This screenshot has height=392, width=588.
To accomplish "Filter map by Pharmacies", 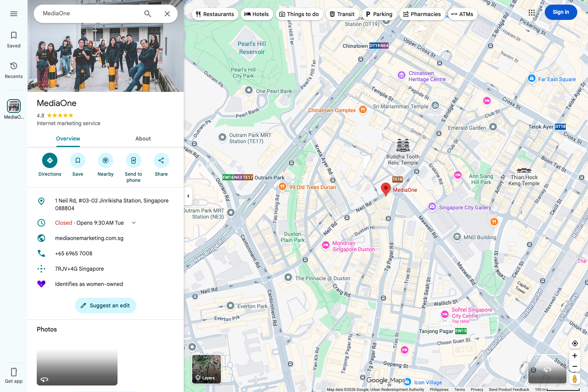I will pyautogui.click(x=422, y=14).
